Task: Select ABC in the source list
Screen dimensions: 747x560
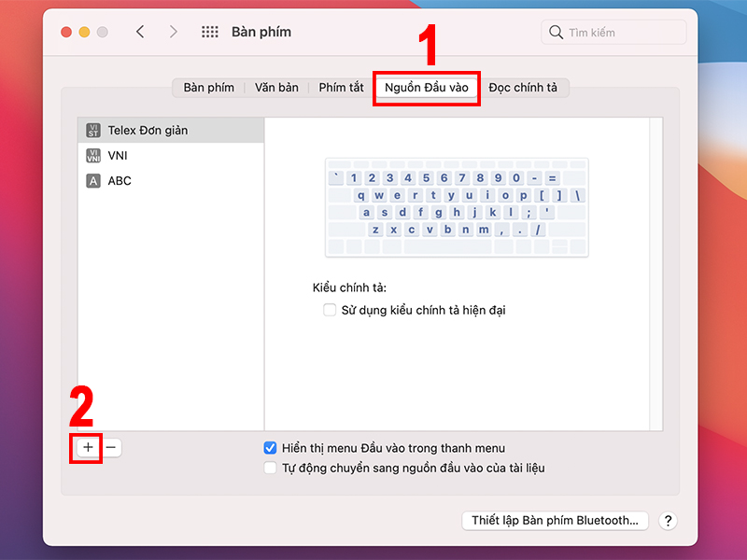Action: (171, 180)
